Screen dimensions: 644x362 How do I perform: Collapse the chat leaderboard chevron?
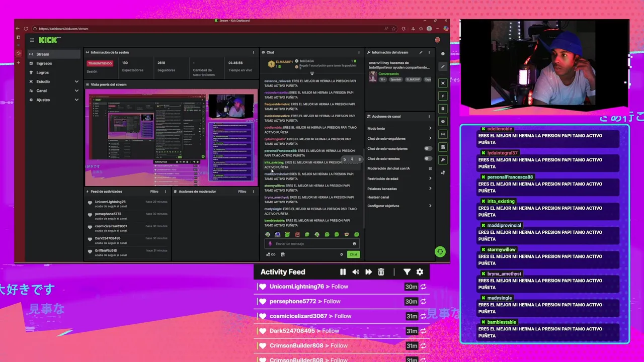pyautogui.click(x=312, y=73)
